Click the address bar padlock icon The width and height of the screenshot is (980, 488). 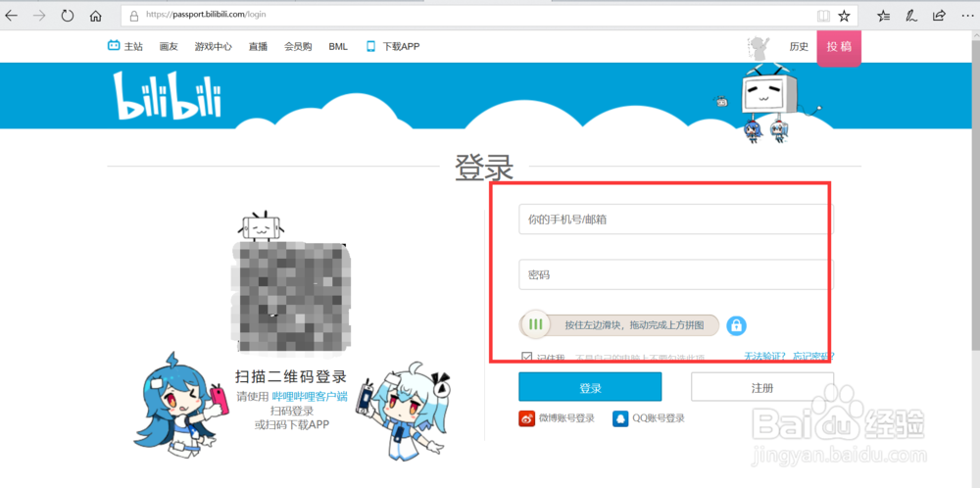133,17
